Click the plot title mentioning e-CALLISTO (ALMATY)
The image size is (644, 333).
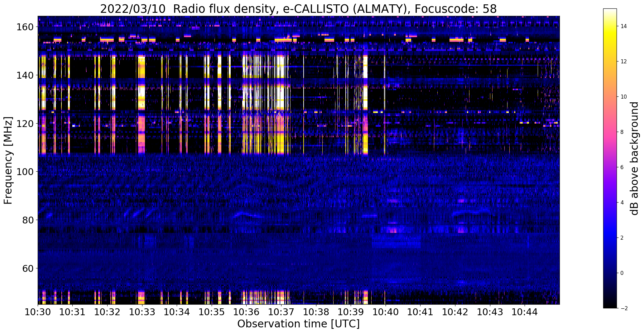(x=298, y=9)
